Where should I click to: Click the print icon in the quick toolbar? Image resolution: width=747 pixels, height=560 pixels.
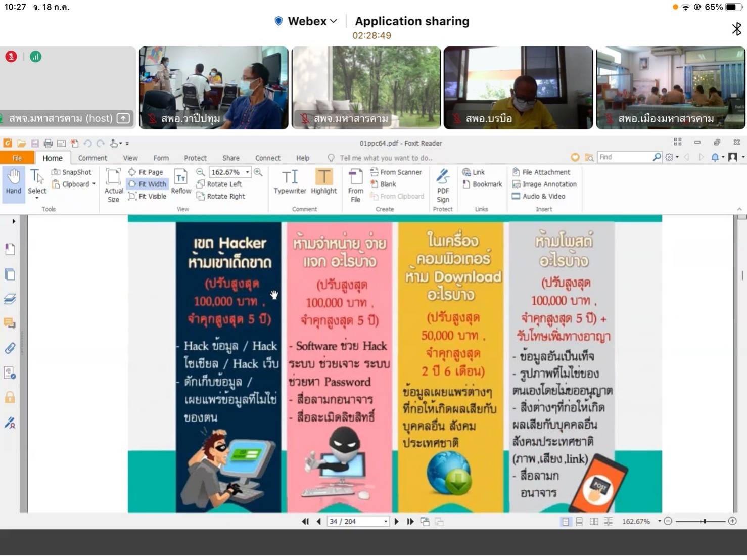point(48,144)
